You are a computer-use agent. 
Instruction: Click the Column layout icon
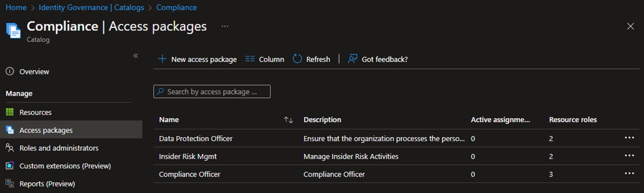(x=250, y=59)
